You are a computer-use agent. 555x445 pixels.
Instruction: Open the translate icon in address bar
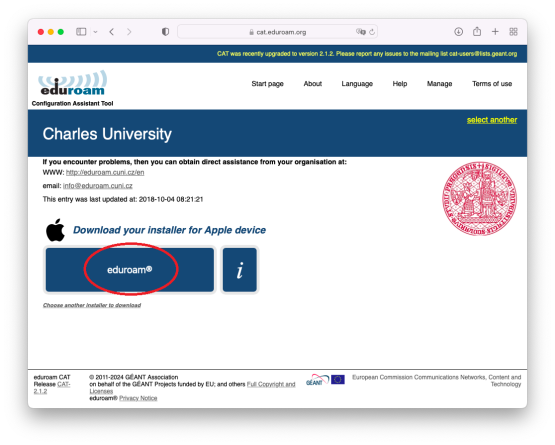(361, 32)
